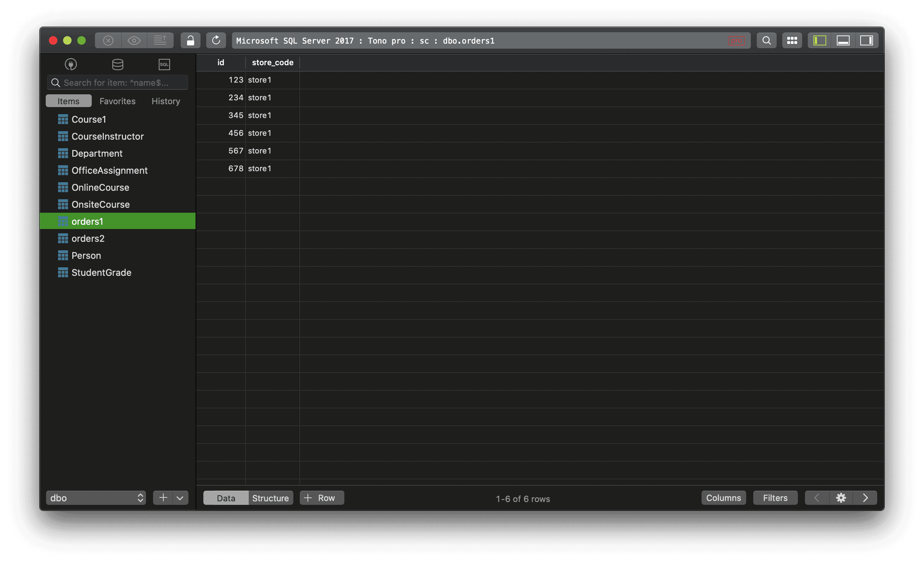924x563 pixels.
Task: Click the id column header
Action: [221, 62]
